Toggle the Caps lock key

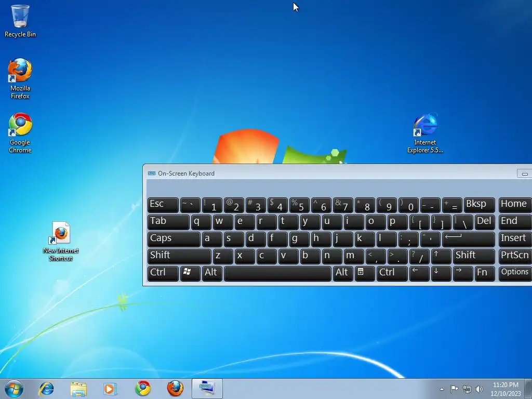point(174,239)
